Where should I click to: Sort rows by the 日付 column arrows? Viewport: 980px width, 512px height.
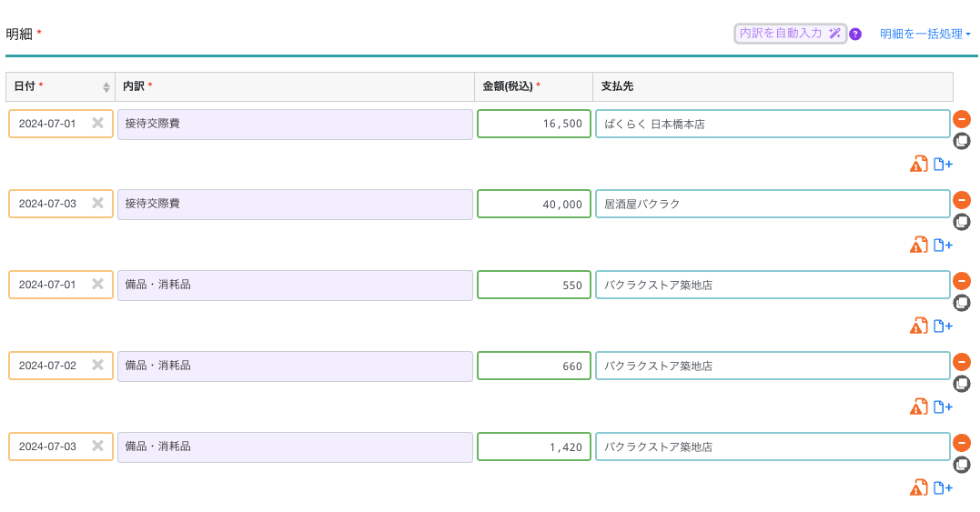tap(106, 87)
